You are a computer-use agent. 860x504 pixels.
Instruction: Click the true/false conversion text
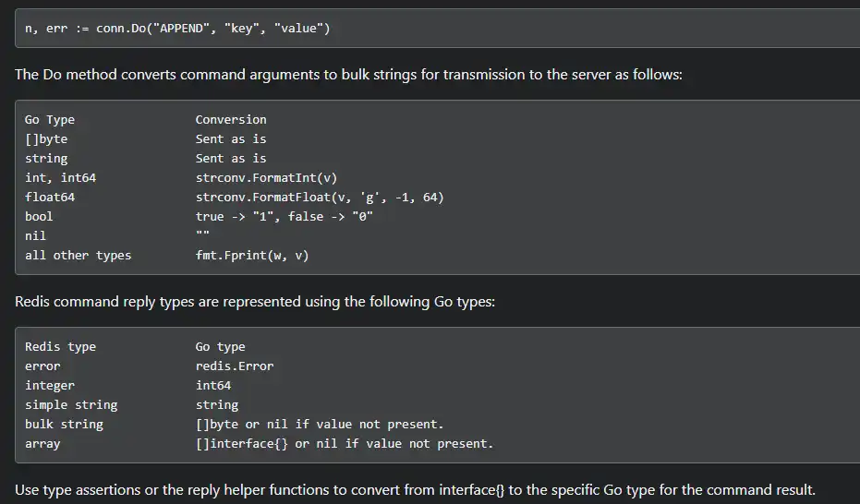click(x=284, y=216)
